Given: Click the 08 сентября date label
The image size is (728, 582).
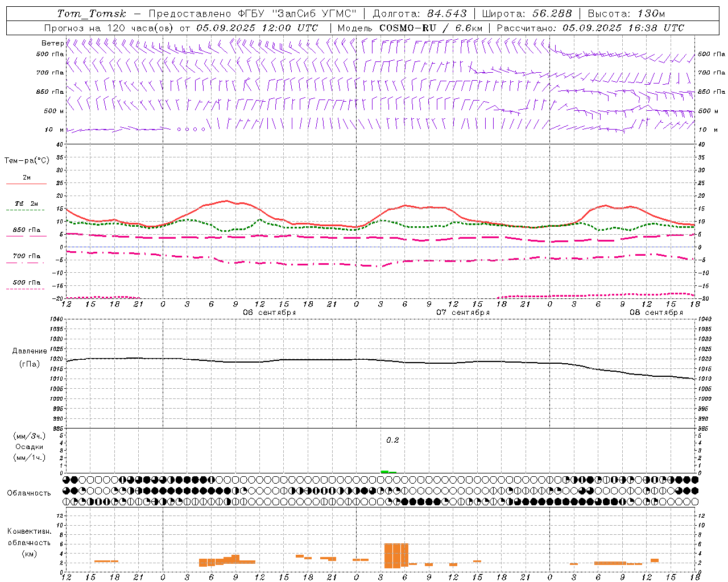Looking at the screenshot, I should 656,313.
